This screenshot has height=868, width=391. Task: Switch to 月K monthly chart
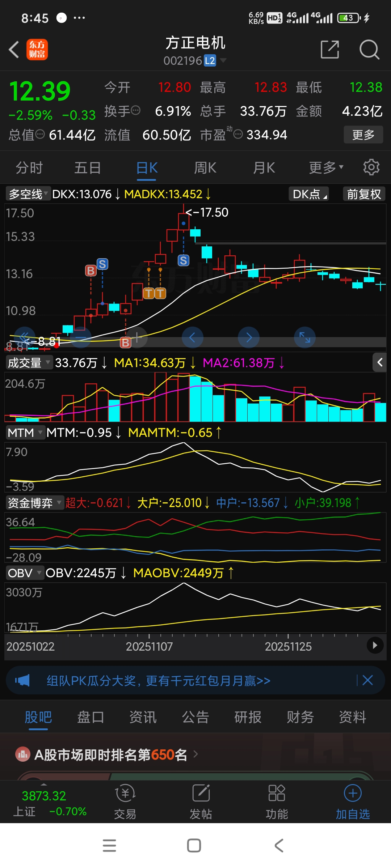point(264,167)
